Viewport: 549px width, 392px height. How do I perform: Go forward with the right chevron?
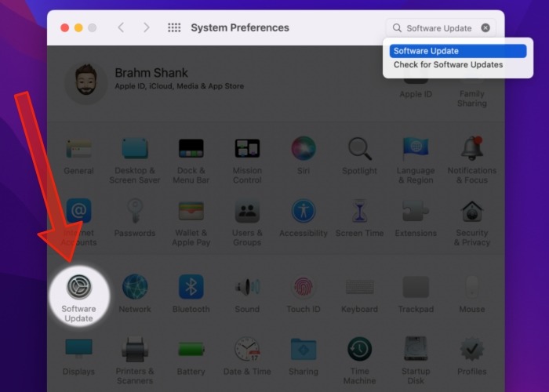[x=147, y=27]
